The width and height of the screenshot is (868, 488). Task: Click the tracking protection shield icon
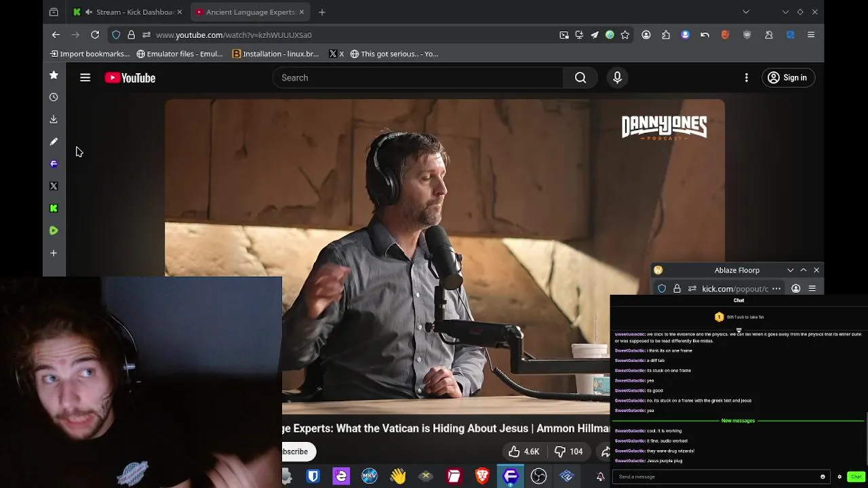point(116,35)
